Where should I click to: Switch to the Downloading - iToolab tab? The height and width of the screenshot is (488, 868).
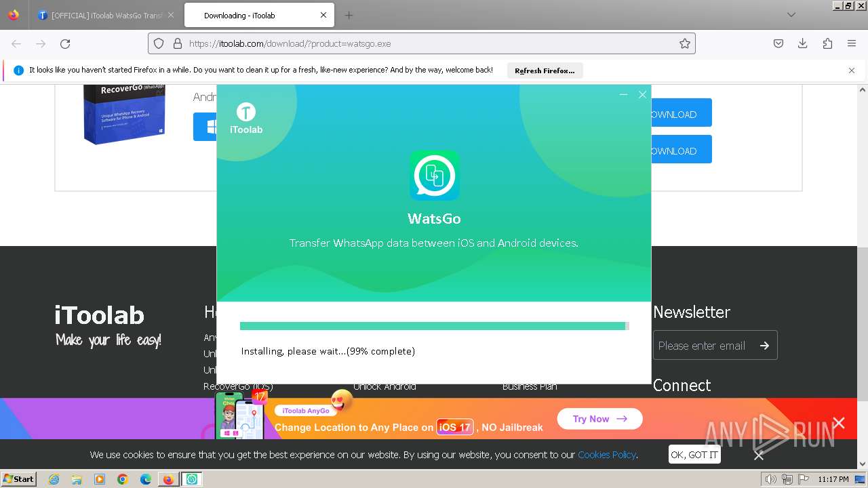pyautogui.click(x=258, y=15)
